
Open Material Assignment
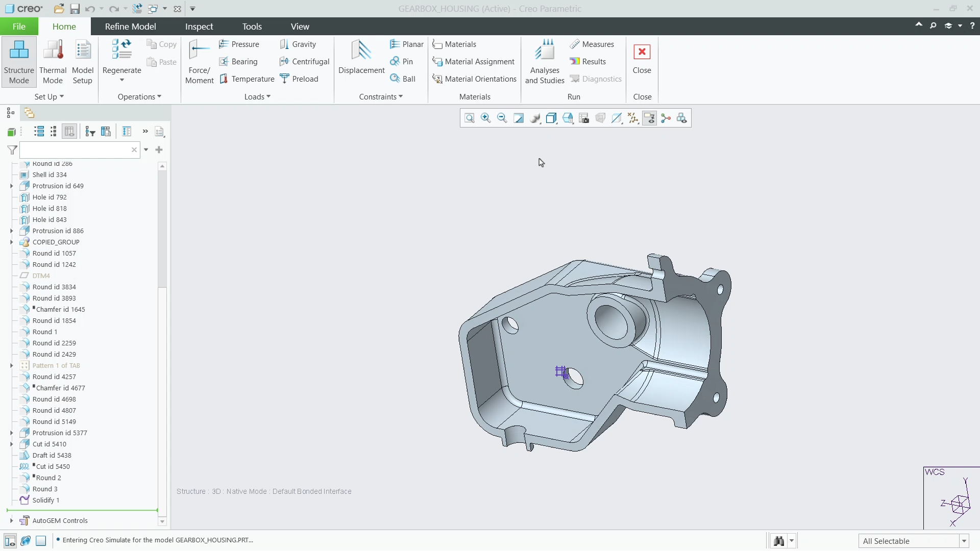tap(473, 62)
